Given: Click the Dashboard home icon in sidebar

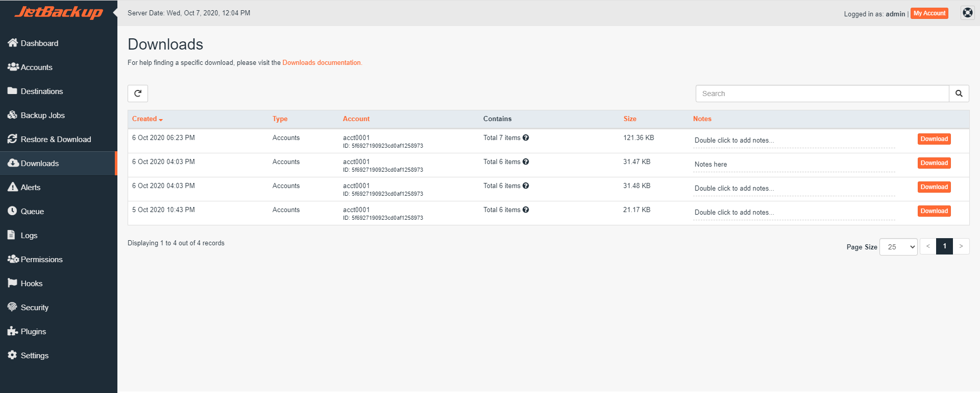Looking at the screenshot, I should coord(13,43).
